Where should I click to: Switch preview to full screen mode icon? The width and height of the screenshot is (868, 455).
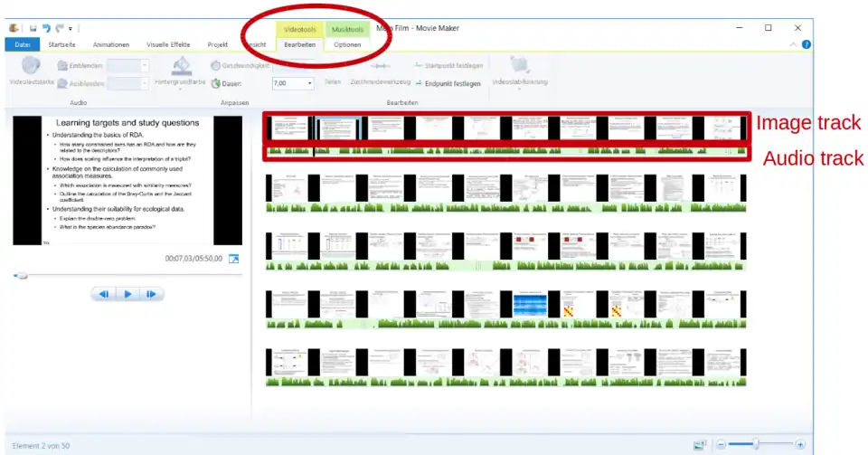coord(234,259)
